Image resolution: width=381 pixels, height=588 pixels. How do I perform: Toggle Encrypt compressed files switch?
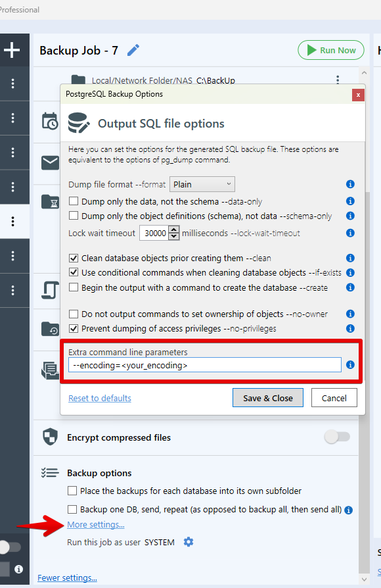(337, 437)
